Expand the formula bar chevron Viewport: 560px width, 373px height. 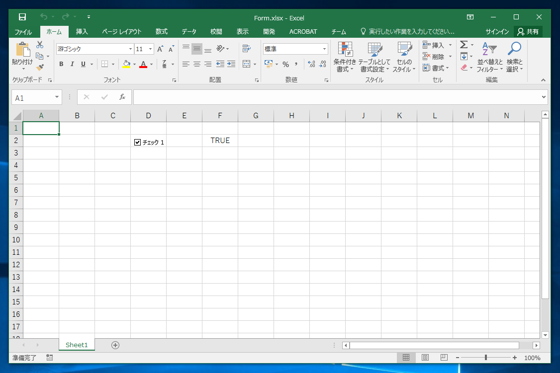[x=544, y=97]
